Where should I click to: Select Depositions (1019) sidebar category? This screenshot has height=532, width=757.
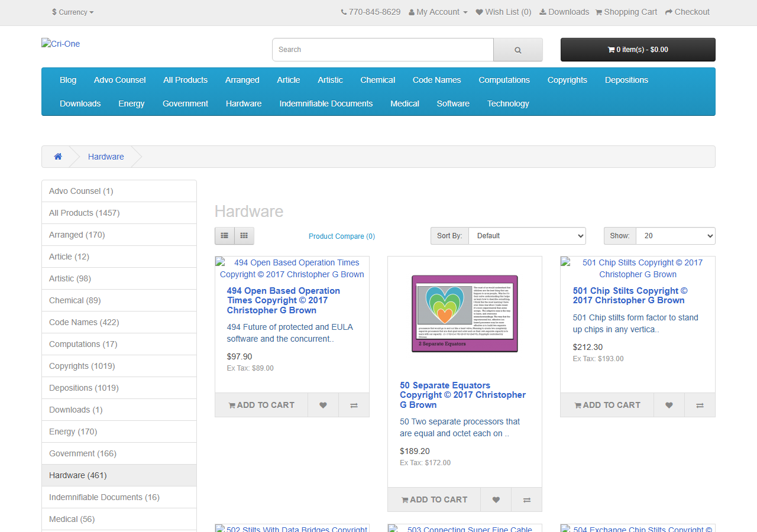point(119,388)
